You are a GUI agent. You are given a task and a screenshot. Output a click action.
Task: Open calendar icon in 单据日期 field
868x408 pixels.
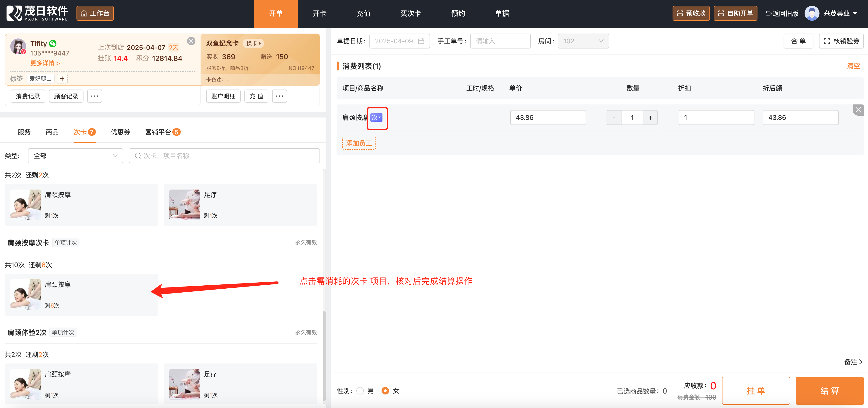pos(421,41)
